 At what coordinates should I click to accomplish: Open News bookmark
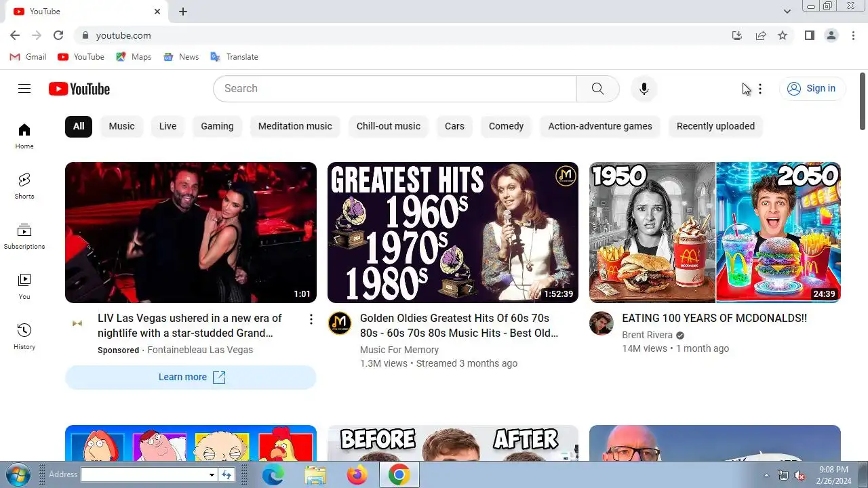tap(181, 57)
